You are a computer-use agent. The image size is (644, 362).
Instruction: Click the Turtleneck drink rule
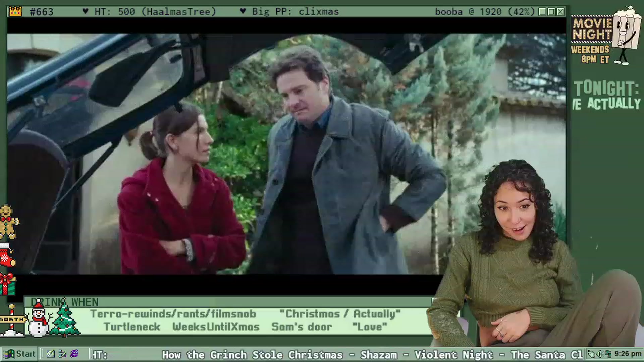point(131,327)
